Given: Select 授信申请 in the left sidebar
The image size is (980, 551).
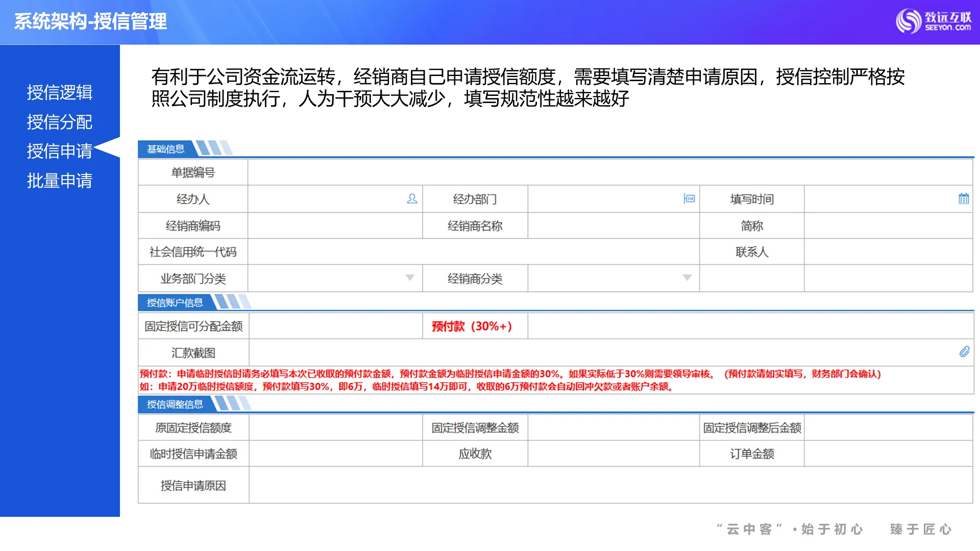Looking at the screenshot, I should [x=60, y=151].
